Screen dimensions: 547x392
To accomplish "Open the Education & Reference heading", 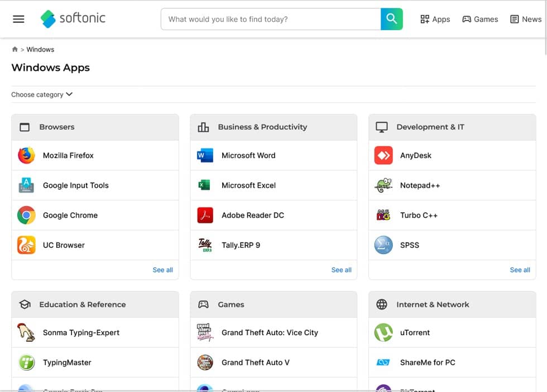I will pyautogui.click(x=83, y=304).
